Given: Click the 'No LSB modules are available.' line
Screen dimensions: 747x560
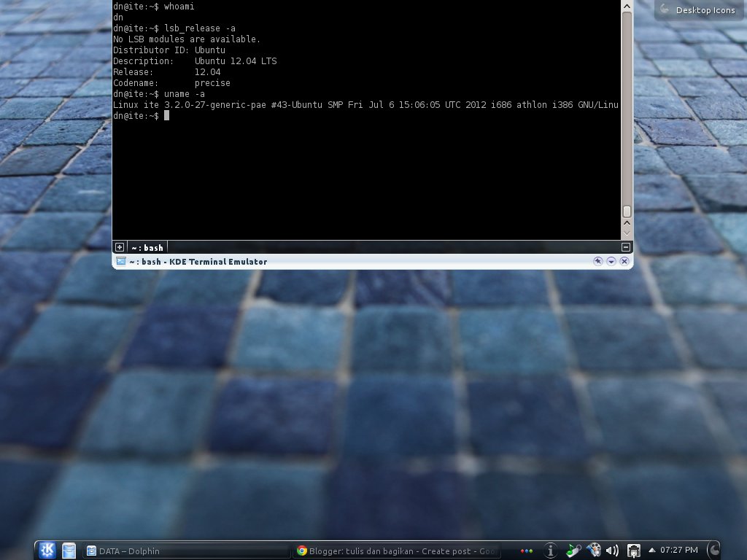Looking at the screenshot, I should point(187,39).
